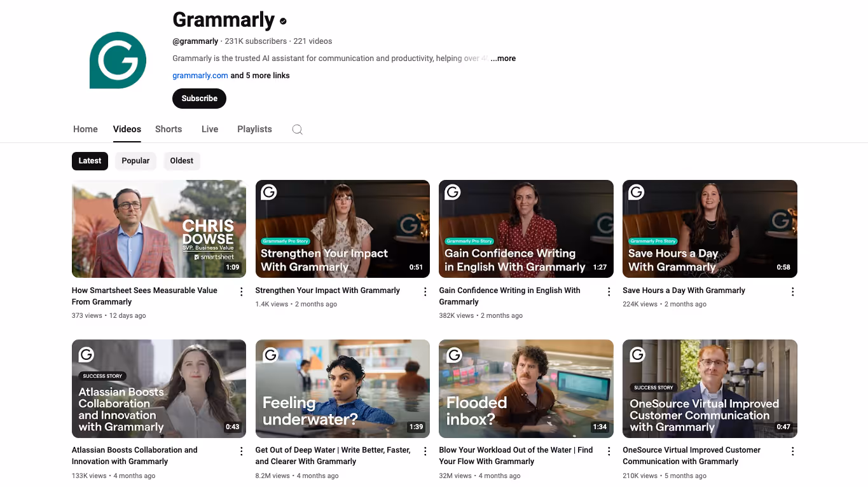
Task: Select the Latest sort chip
Action: [90, 161]
